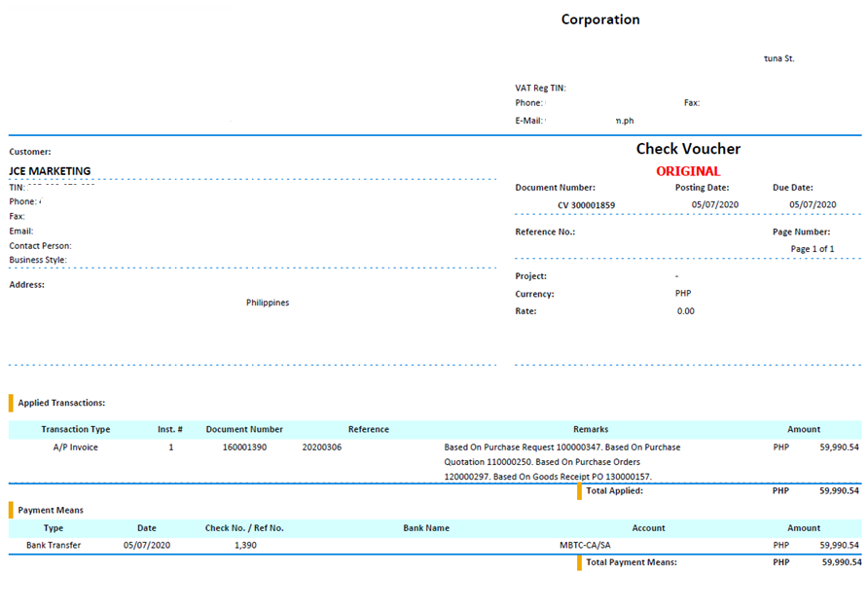The image size is (868, 609).
Task: Click the Date column header in Payment Means
Action: pyautogui.click(x=147, y=528)
